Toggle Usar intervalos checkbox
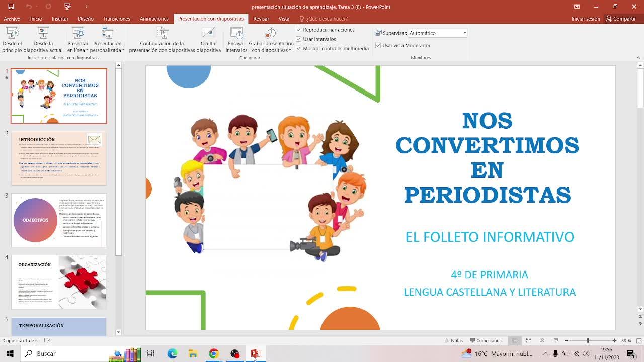 tap(299, 39)
